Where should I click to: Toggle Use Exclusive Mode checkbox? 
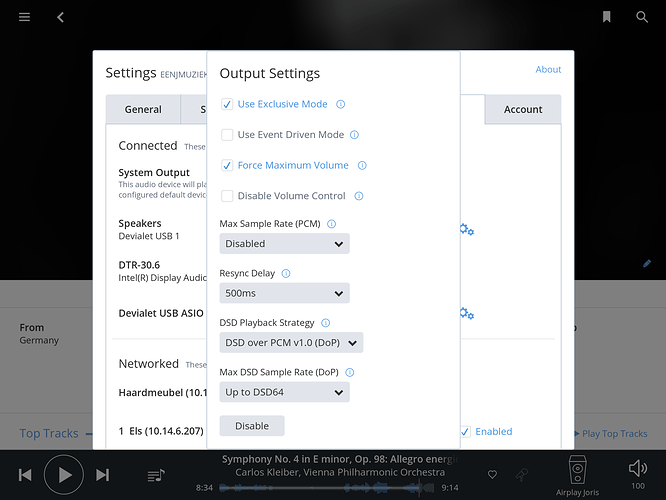[x=227, y=104]
